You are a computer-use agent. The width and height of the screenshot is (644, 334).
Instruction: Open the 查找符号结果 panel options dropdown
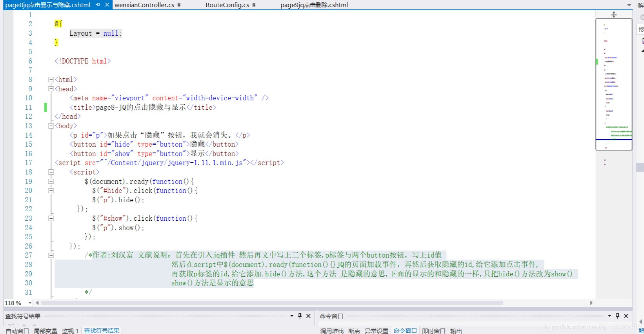click(x=292, y=316)
